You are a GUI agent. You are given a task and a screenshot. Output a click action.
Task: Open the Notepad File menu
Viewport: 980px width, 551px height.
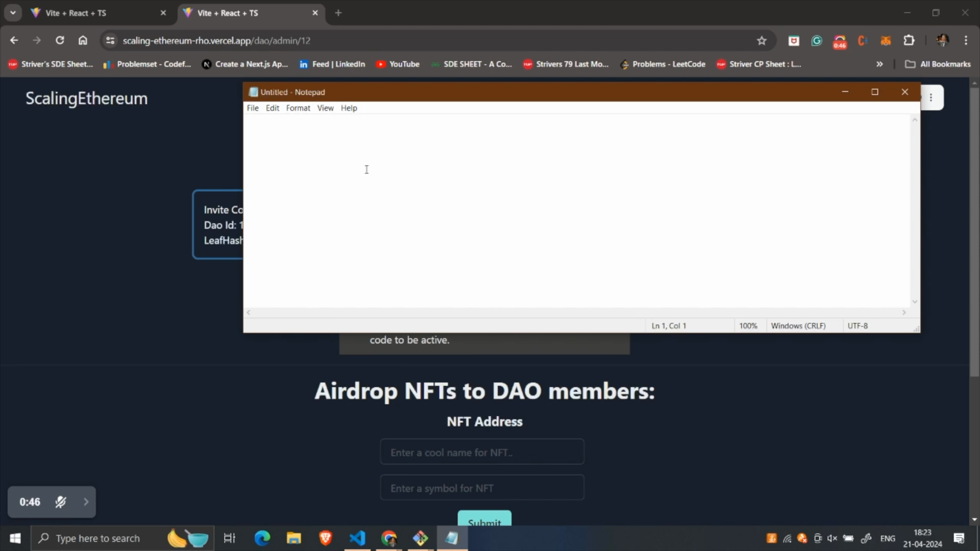(253, 108)
